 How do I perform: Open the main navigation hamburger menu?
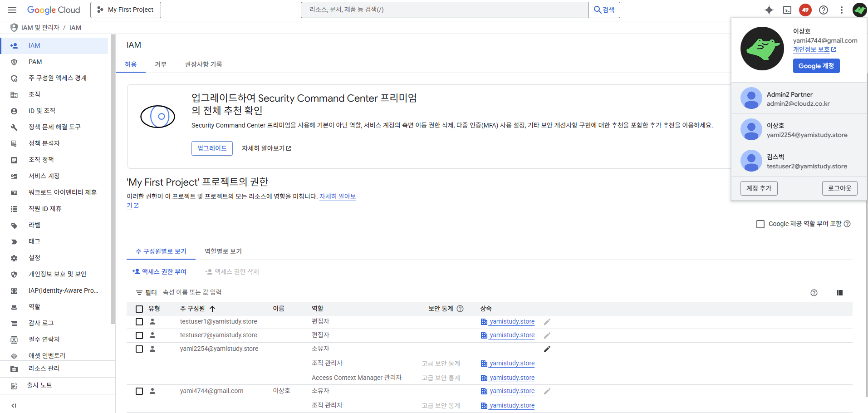(x=12, y=10)
